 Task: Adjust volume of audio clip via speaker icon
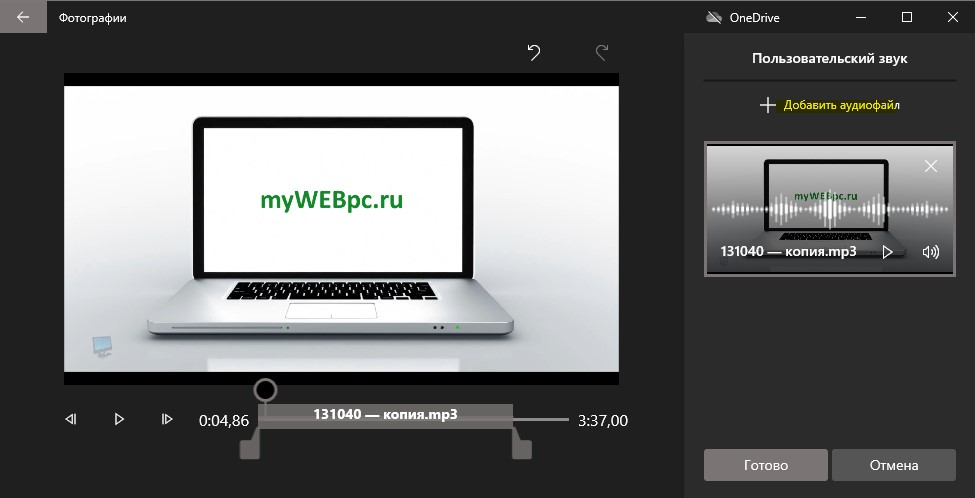[x=931, y=252]
